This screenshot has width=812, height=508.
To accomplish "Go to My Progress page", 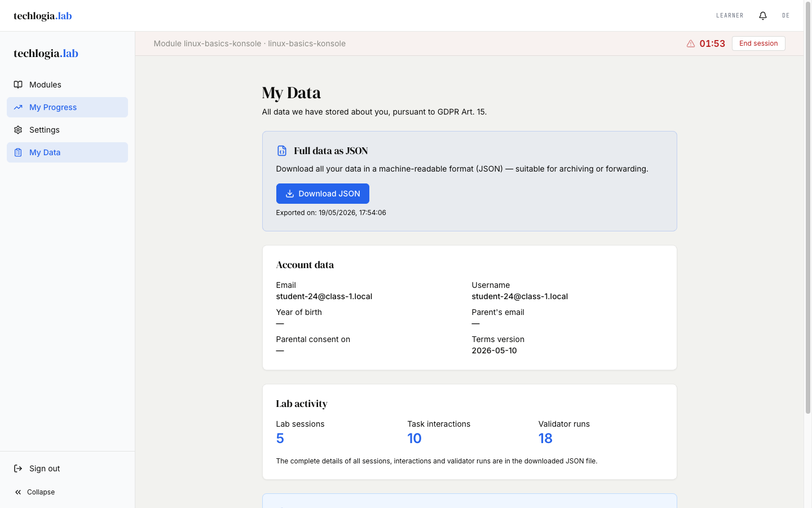I will pyautogui.click(x=67, y=107).
